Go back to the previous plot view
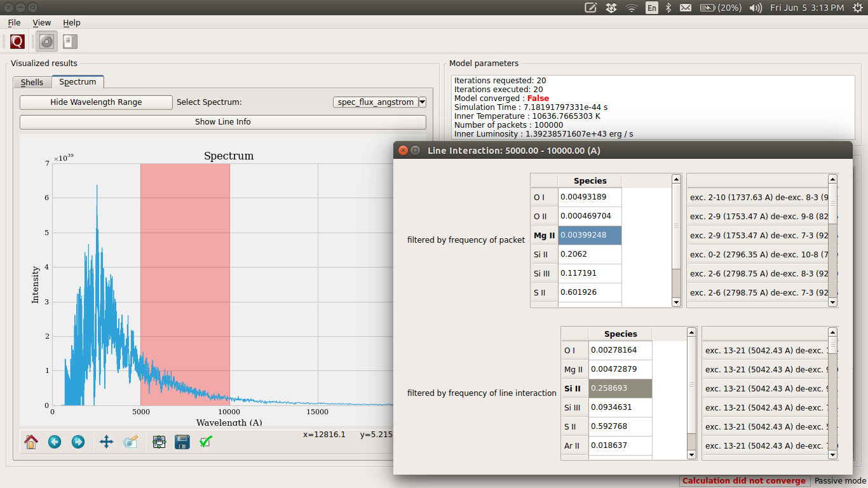This screenshot has height=488, width=868. coord(55,442)
